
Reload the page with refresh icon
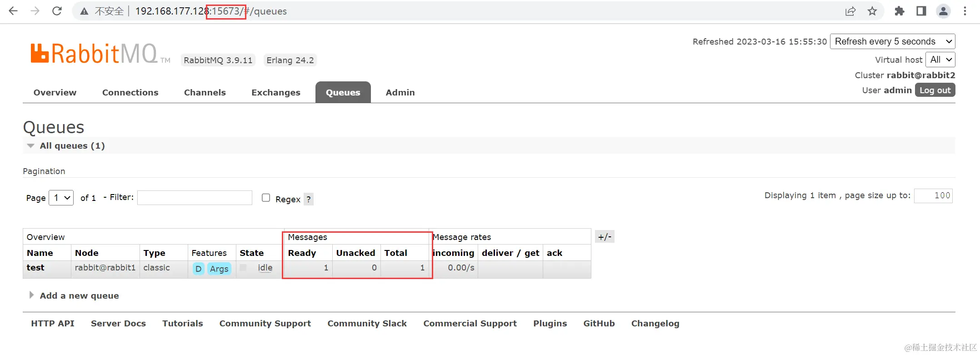(57, 11)
